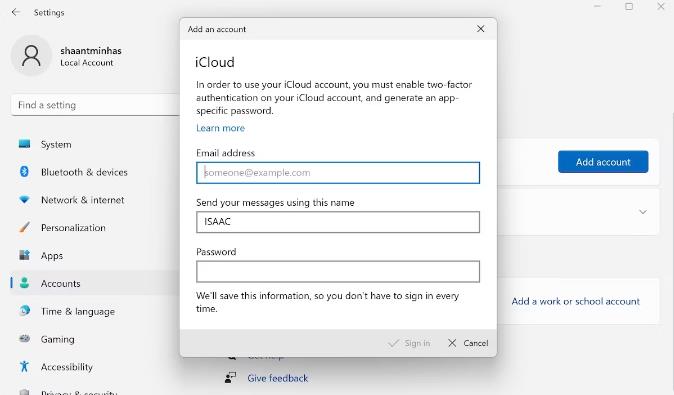This screenshot has width=674, height=395.
Task: Click the Bluetooth icon beside Bluetooth & devices
Action: tap(25, 171)
